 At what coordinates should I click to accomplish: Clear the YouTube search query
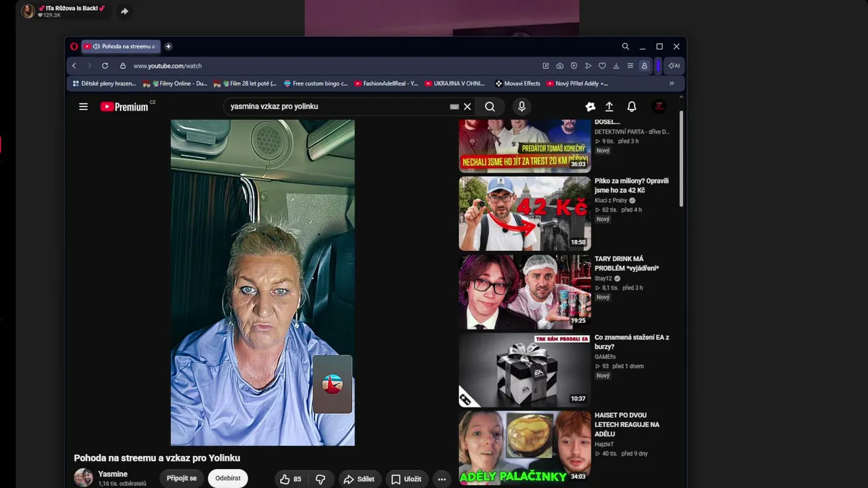tap(467, 106)
